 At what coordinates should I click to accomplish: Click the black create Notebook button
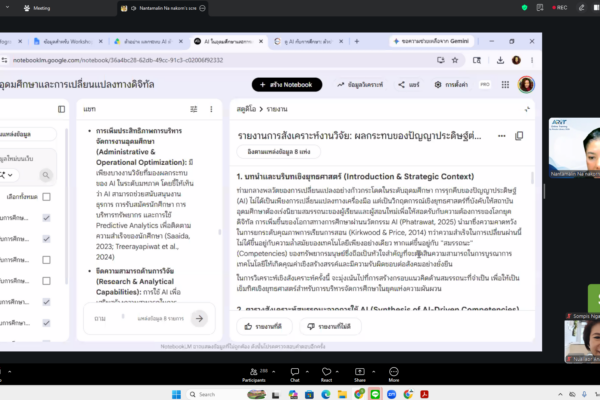(x=287, y=85)
